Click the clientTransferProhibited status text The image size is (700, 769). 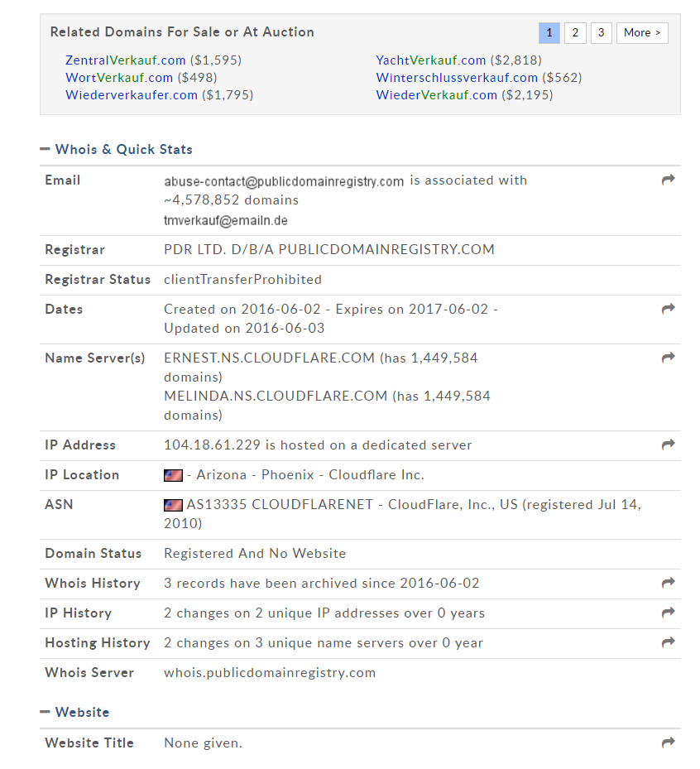tap(242, 280)
